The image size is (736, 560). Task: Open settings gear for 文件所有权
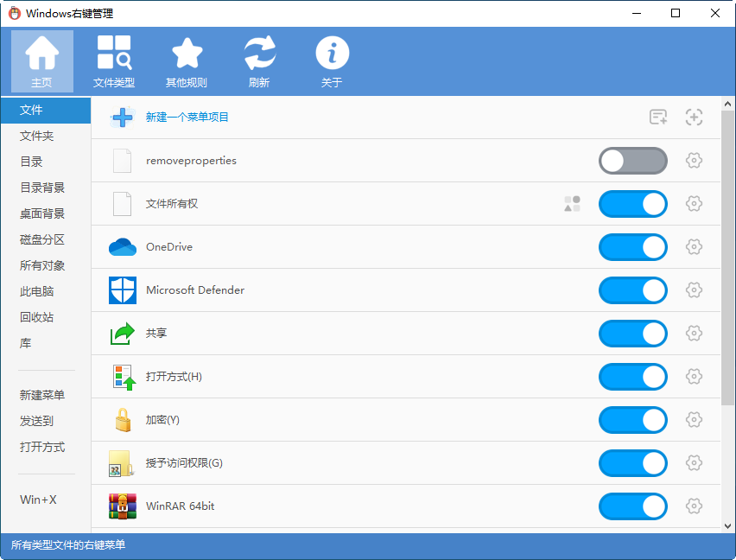(x=694, y=204)
